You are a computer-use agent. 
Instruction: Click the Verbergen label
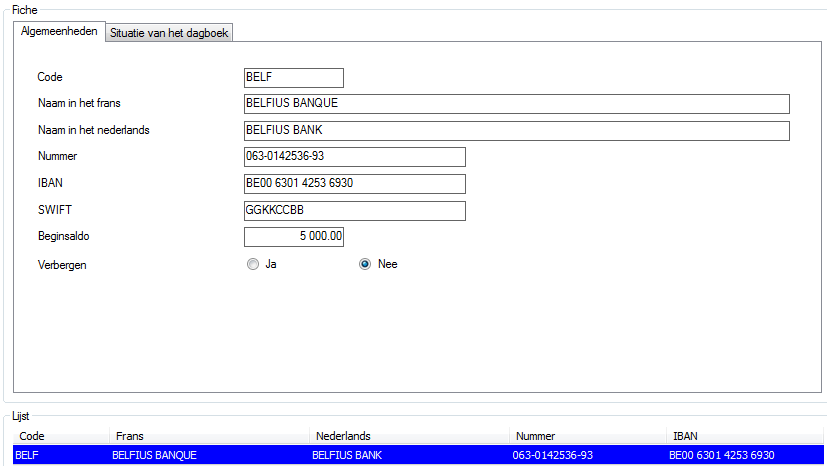click(x=62, y=265)
